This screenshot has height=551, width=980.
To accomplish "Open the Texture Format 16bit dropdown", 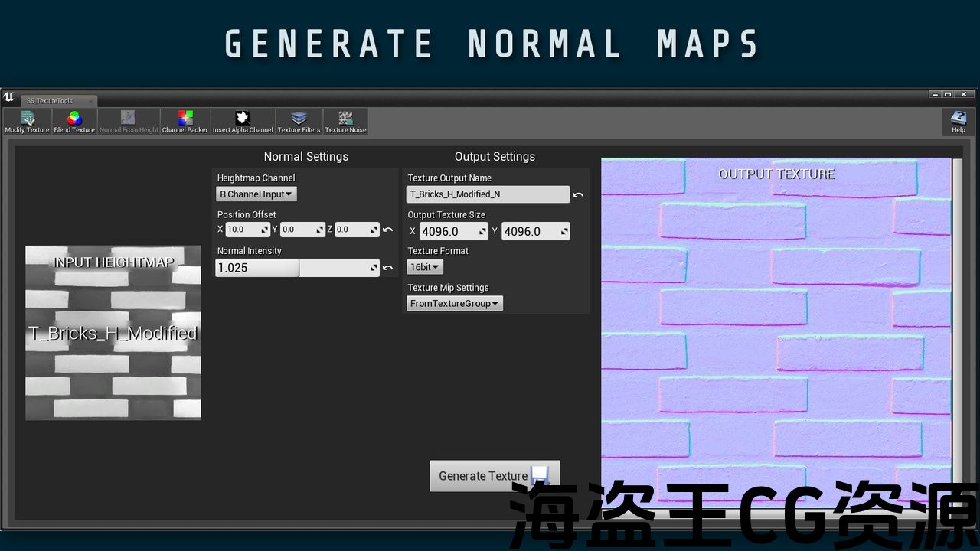I will point(425,267).
